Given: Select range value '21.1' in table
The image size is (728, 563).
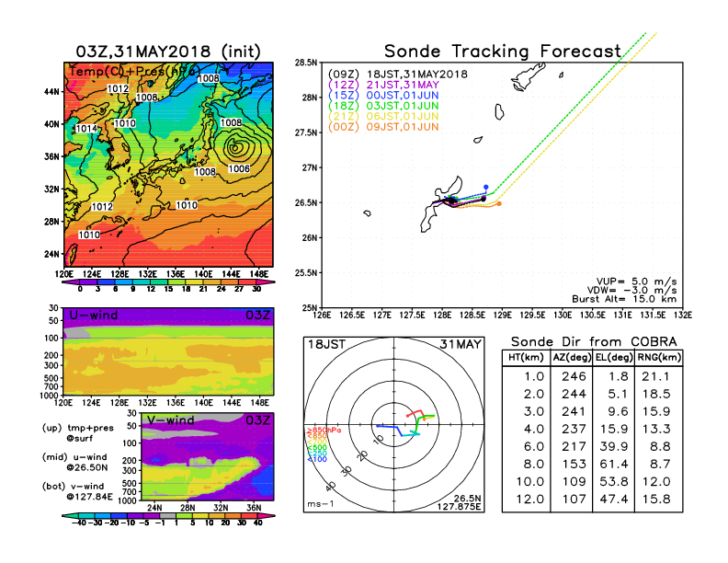Looking at the screenshot, I should coord(655,376).
